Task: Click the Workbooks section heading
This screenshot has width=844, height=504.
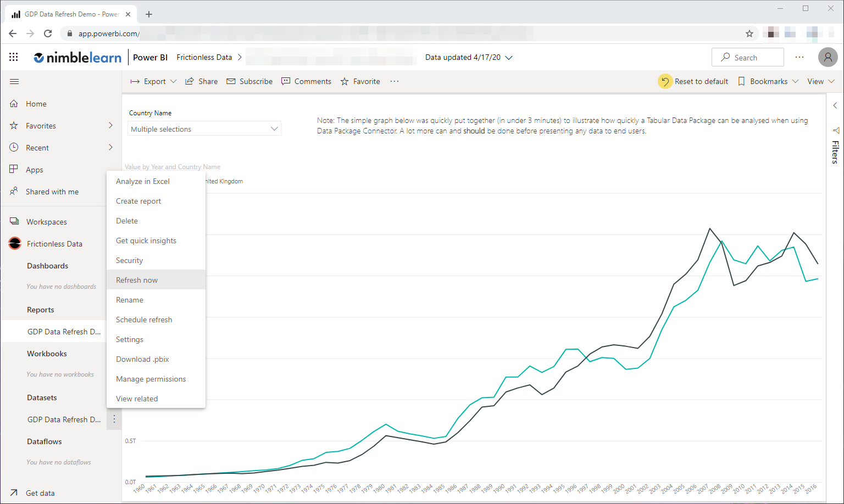Action: (x=47, y=354)
